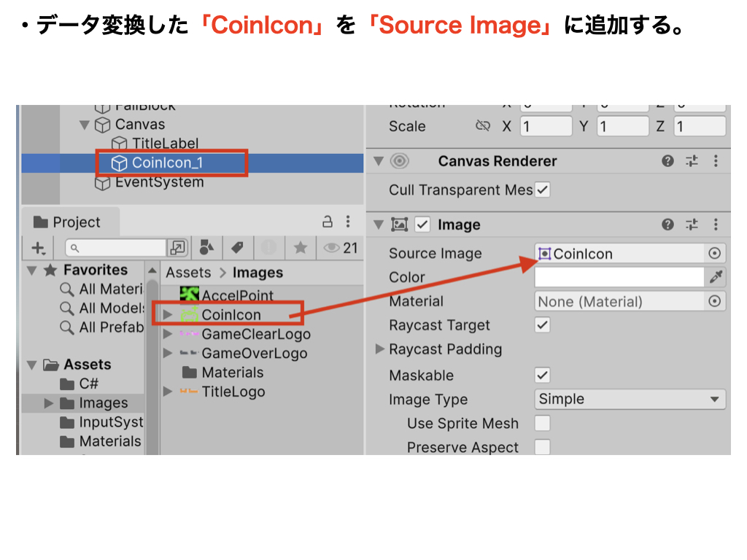
Task: Open Canvas Renderer preset settings icon
Action: [692, 161]
